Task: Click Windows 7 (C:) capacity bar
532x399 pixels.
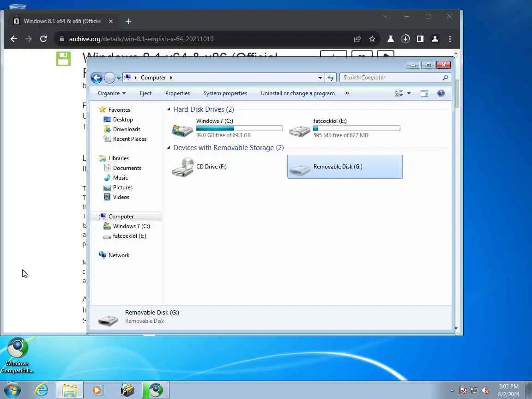Action: pos(239,128)
